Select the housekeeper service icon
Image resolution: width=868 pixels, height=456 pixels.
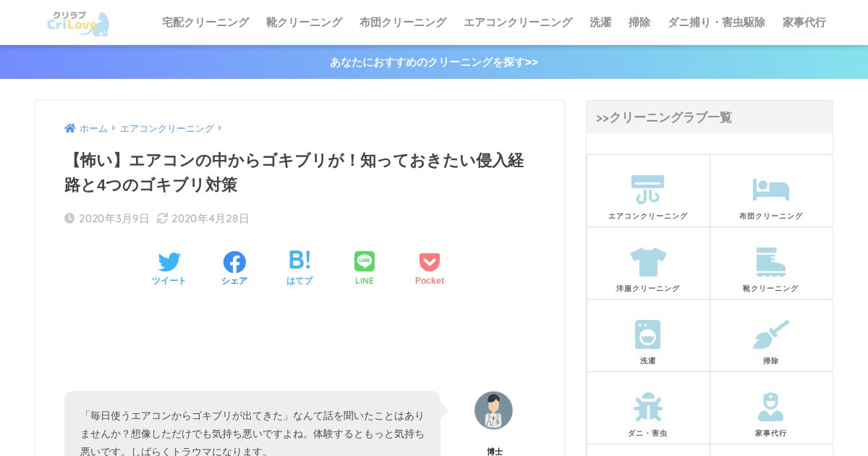click(x=770, y=407)
